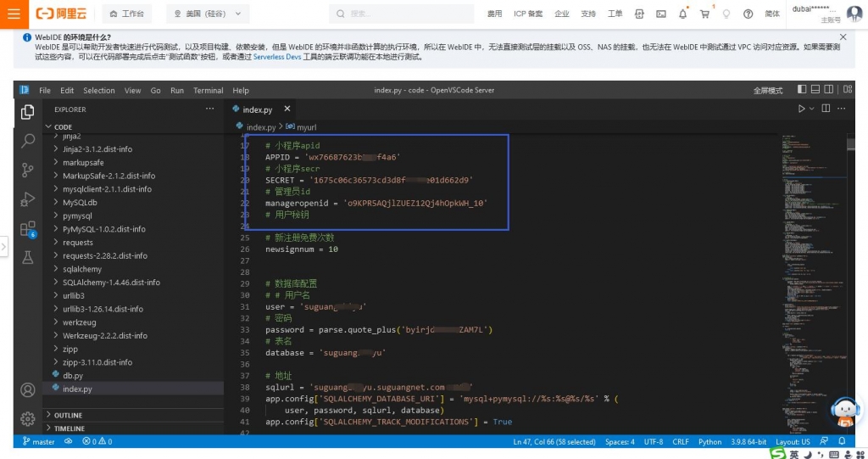Run the Python file play button

(x=801, y=109)
